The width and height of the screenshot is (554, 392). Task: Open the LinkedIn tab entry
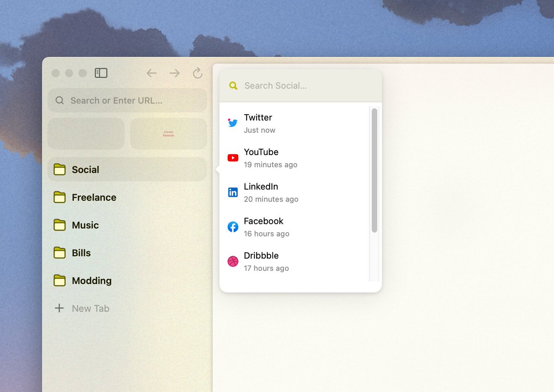(295, 193)
